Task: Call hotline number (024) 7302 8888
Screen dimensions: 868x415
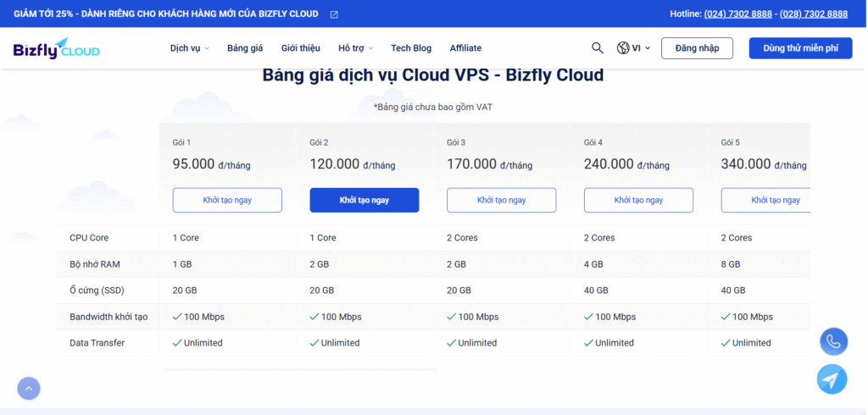Action: (737, 14)
